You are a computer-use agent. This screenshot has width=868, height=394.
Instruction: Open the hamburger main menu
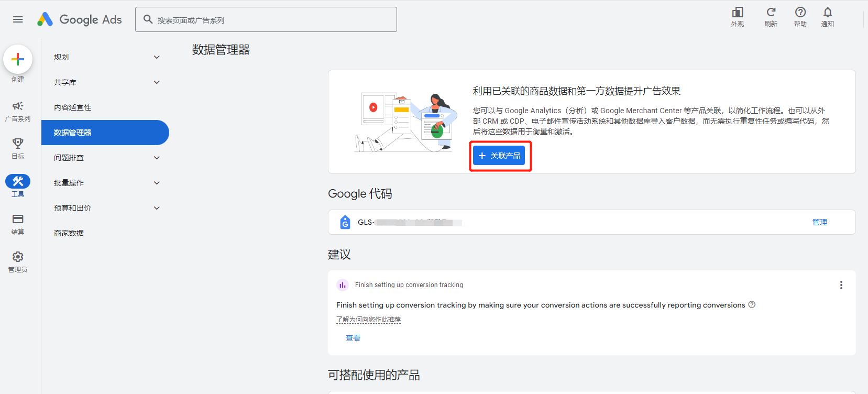coord(18,19)
